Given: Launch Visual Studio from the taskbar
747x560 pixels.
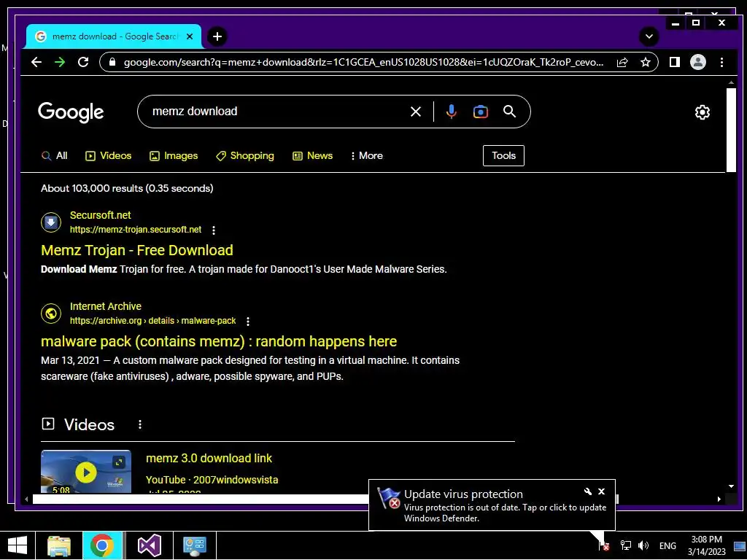Looking at the screenshot, I should (x=149, y=545).
